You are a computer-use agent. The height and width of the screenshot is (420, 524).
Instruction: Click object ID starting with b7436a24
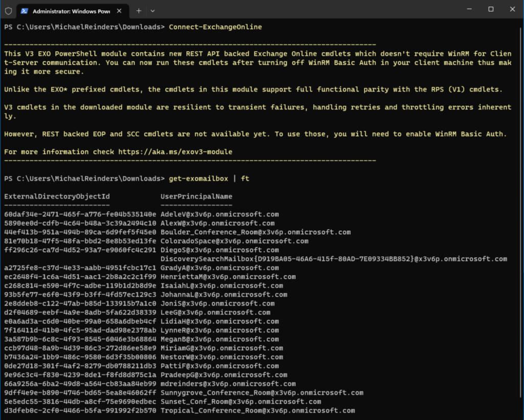80,357
